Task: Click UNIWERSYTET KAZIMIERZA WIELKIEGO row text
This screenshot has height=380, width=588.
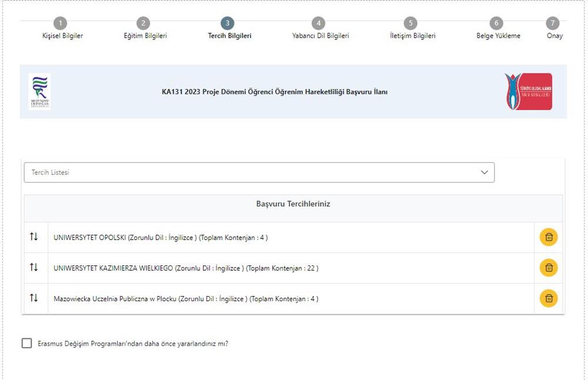Action: [186, 268]
